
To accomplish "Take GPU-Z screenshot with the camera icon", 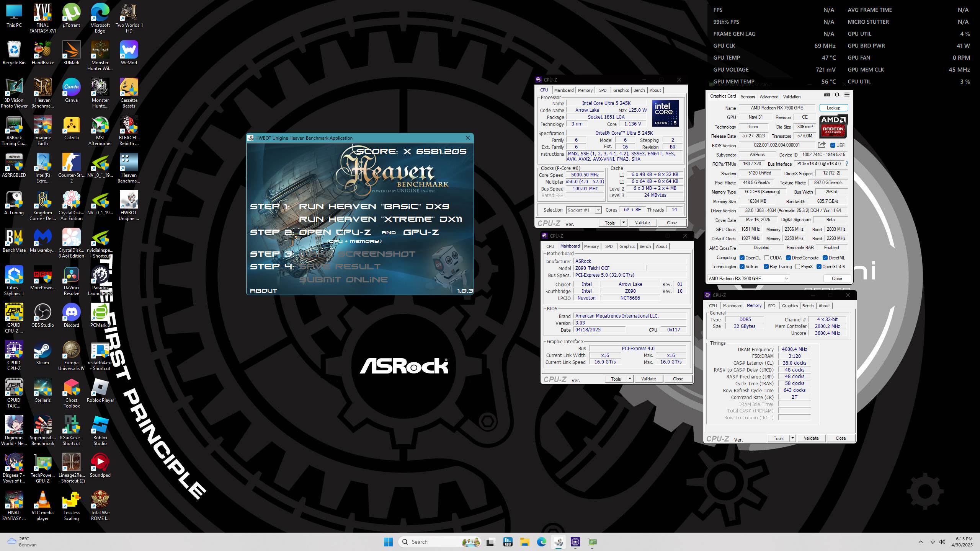I will [x=827, y=95].
